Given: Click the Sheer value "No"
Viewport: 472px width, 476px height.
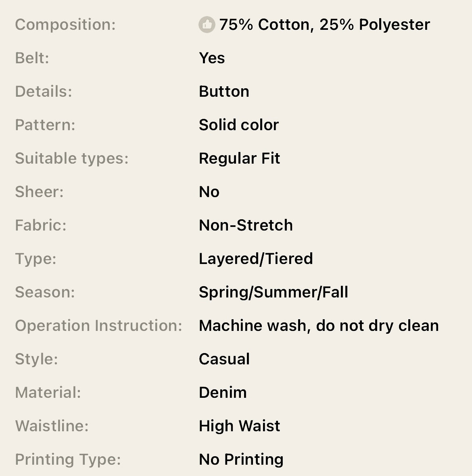Looking at the screenshot, I should [x=209, y=192].
